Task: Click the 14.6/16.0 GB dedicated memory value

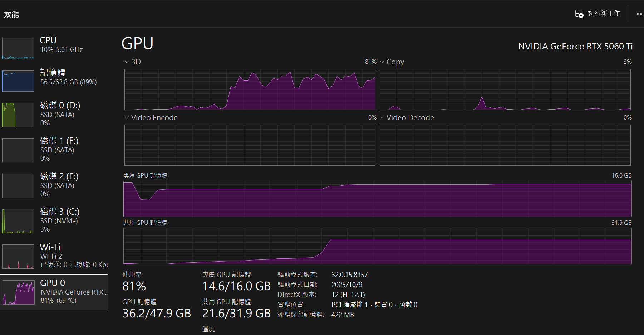Action: coord(236,286)
